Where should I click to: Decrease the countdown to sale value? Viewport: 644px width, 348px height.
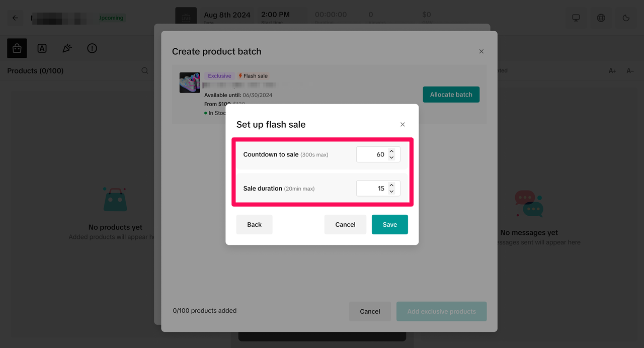coord(392,158)
